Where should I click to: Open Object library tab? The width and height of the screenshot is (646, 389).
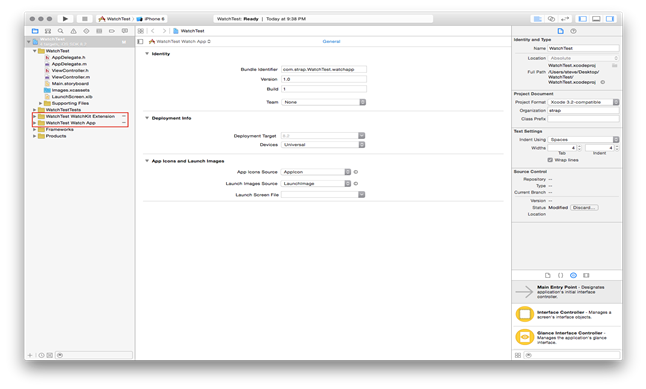pyautogui.click(x=573, y=275)
